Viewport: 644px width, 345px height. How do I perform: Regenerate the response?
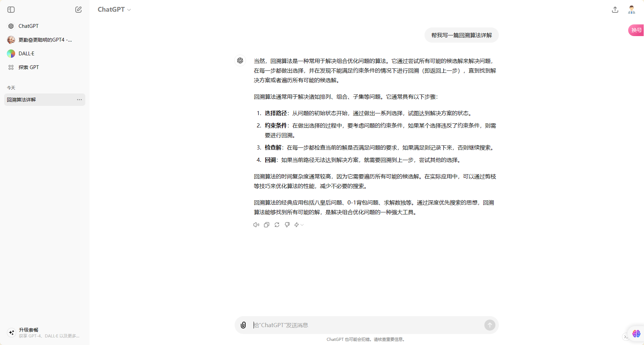(277, 225)
